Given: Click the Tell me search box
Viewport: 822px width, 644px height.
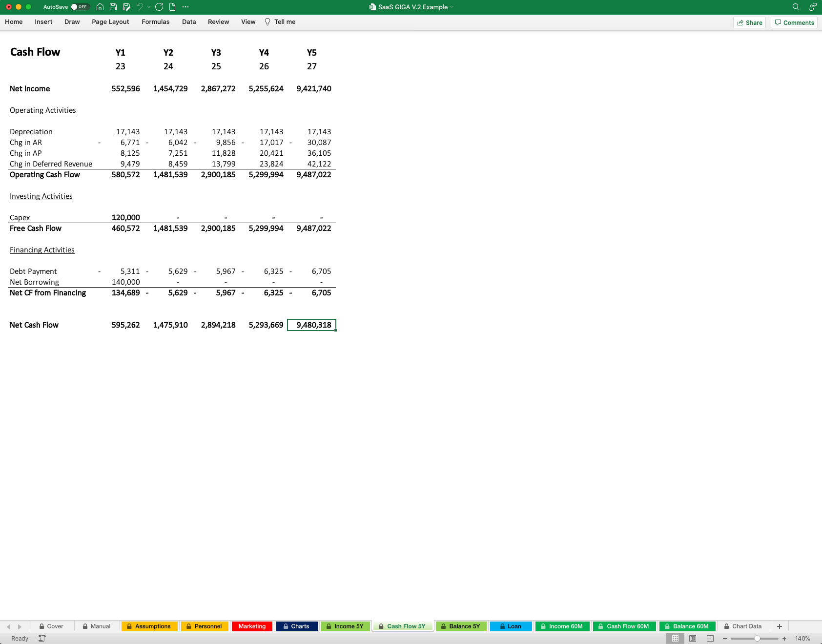Looking at the screenshot, I should [280, 22].
